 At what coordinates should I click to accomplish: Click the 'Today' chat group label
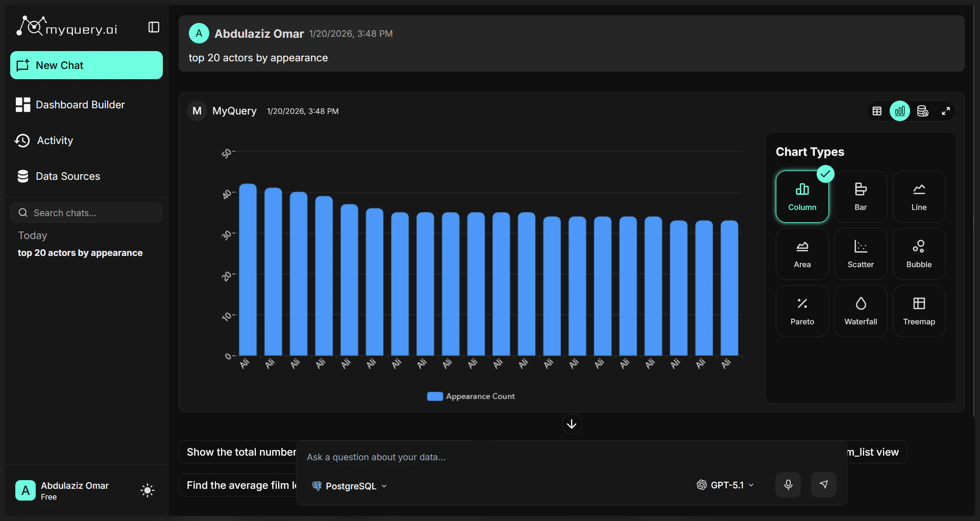pyautogui.click(x=33, y=235)
